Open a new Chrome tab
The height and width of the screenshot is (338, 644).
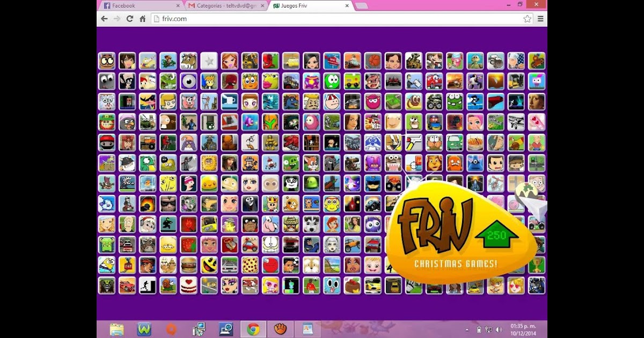click(362, 5)
